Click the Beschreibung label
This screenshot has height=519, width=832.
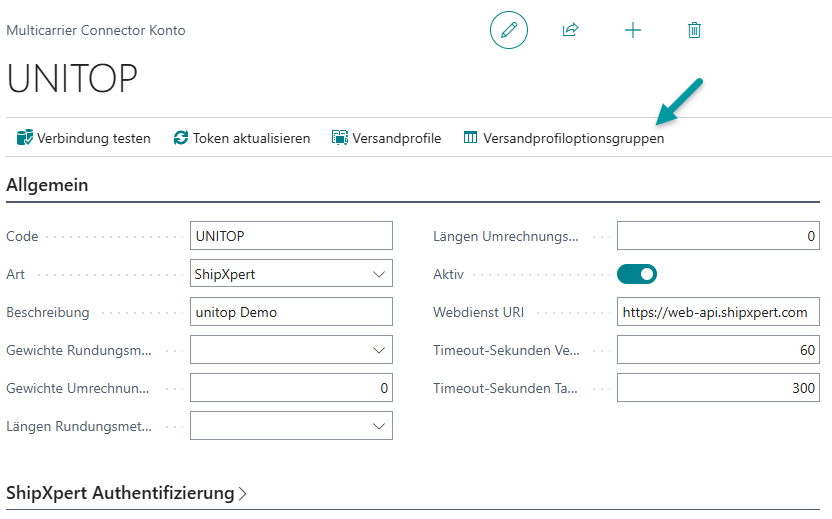click(x=48, y=312)
